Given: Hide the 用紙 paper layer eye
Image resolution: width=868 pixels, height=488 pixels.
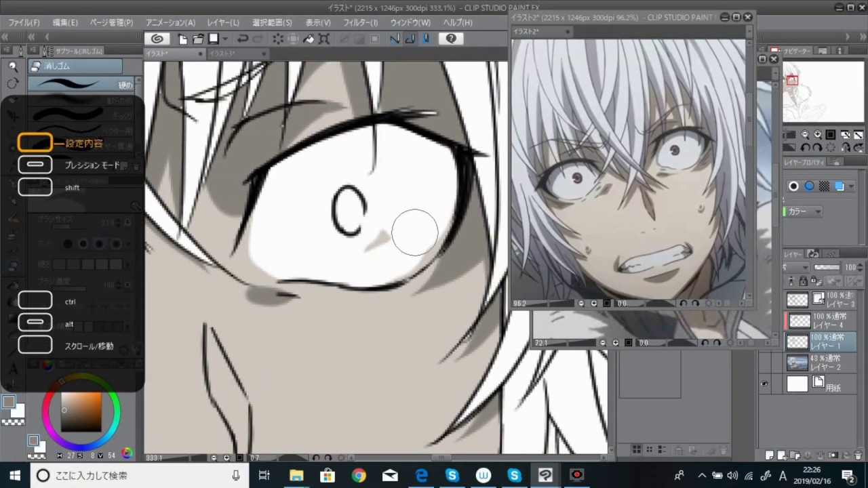Looking at the screenshot, I should [x=764, y=384].
